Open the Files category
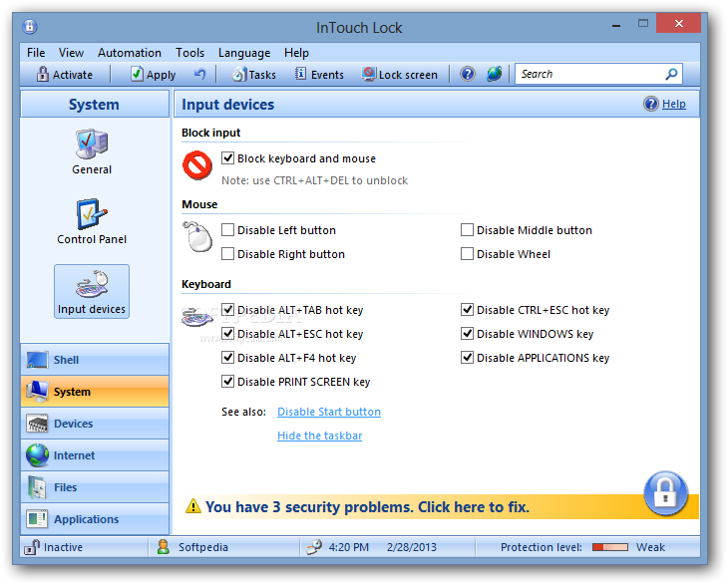 point(95,487)
